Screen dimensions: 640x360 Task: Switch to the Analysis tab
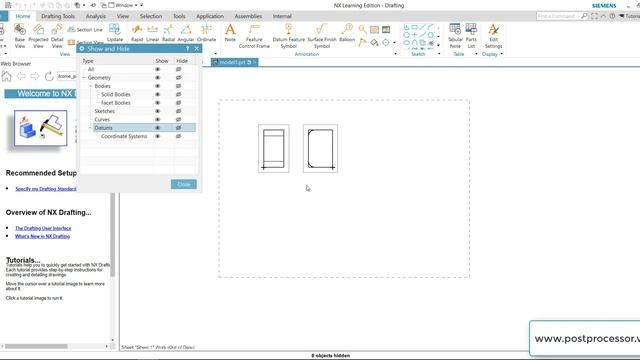96,16
